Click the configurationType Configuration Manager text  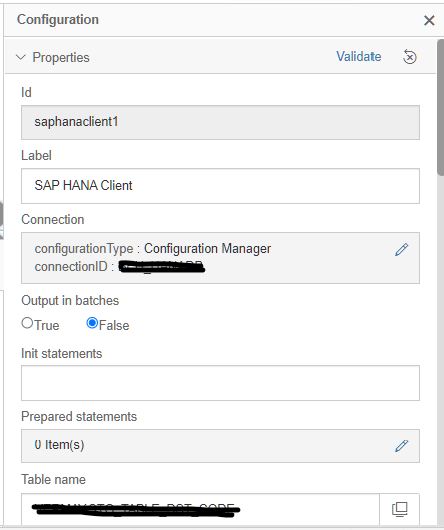[x=153, y=249]
